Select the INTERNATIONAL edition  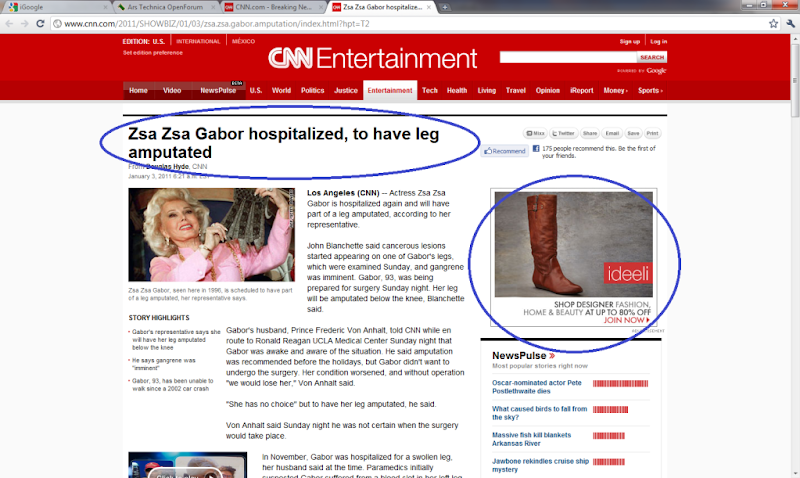click(198, 41)
